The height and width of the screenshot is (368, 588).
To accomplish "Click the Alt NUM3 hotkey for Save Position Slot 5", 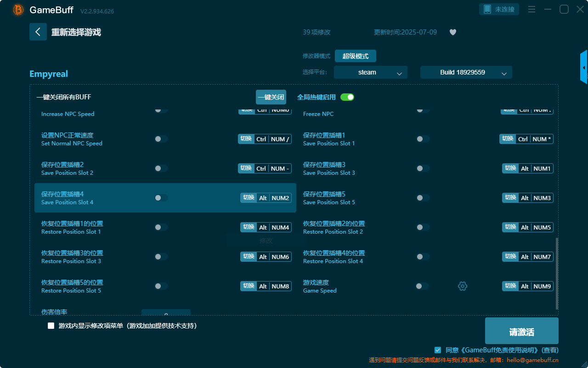I will 526,197.
